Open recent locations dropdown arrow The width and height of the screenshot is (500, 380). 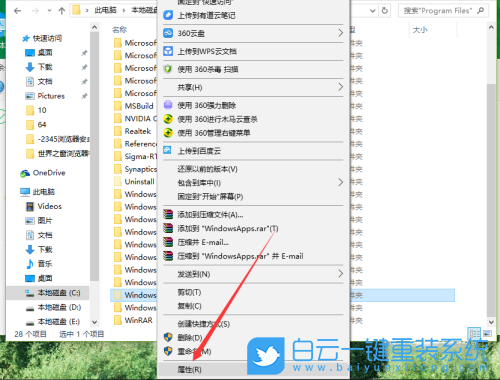(49, 11)
